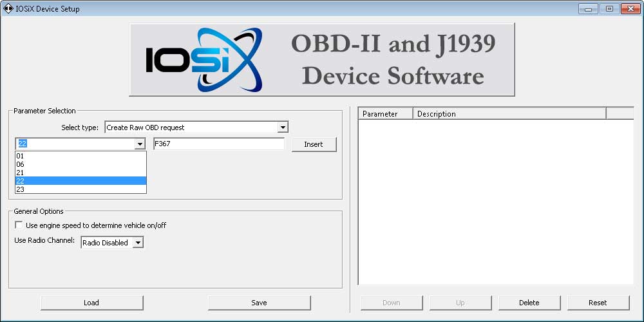Choose mode 21 from the list
Screen dimensions: 644x322
click(x=80, y=173)
